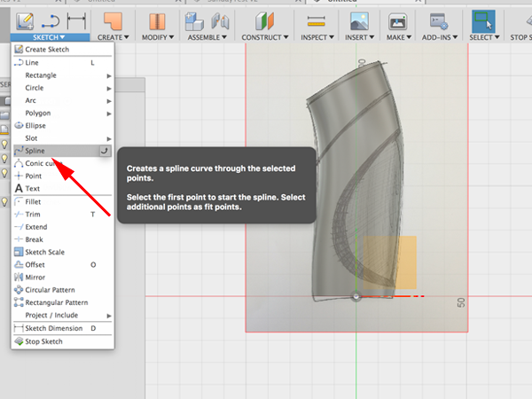The width and height of the screenshot is (532, 399).
Task: Click the STOP SKETCH toolbar button
Action: tap(520, 26)
